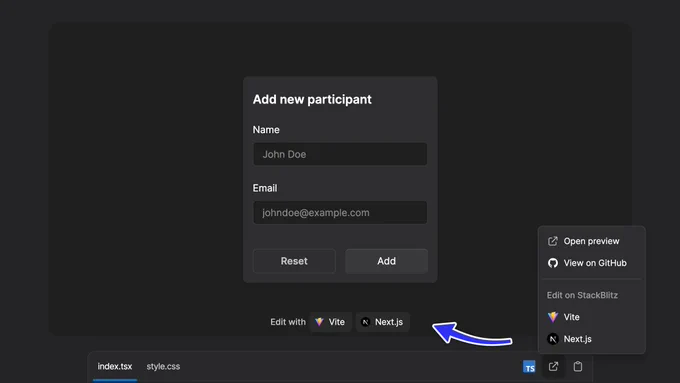
Task: Click the Reset button
Action: (x=294, y=261)
